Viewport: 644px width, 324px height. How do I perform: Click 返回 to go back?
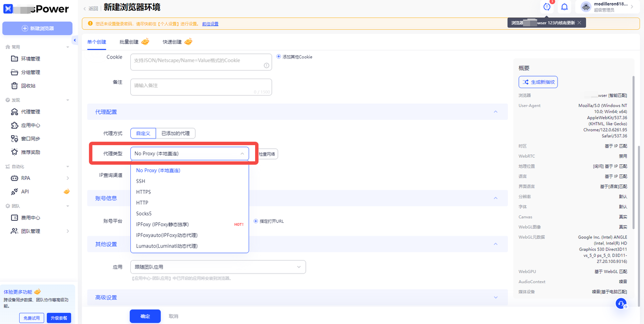(91, 8)
